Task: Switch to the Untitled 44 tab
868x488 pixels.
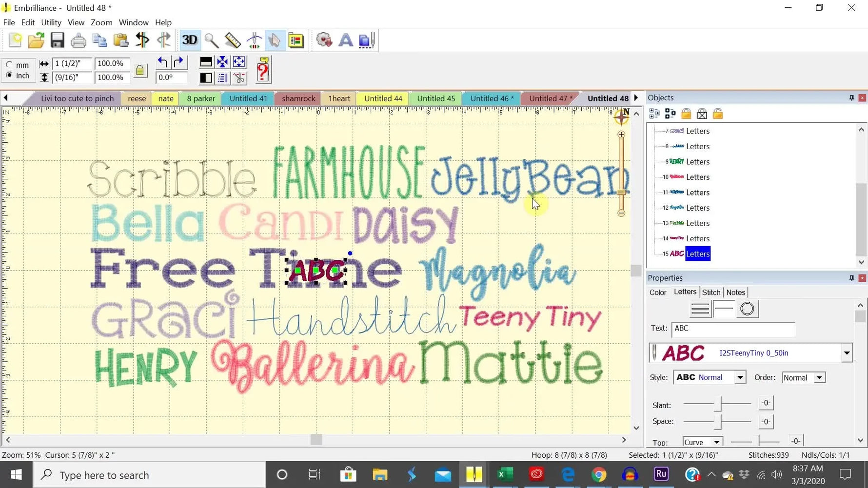Action: point(383,98)
